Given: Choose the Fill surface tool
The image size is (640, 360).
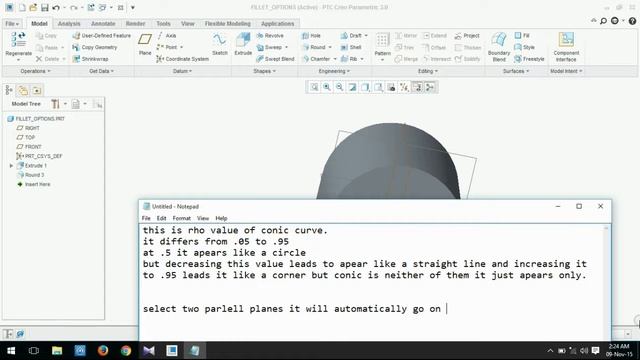Looking at the screenshot, I should (x=522, y=36).
